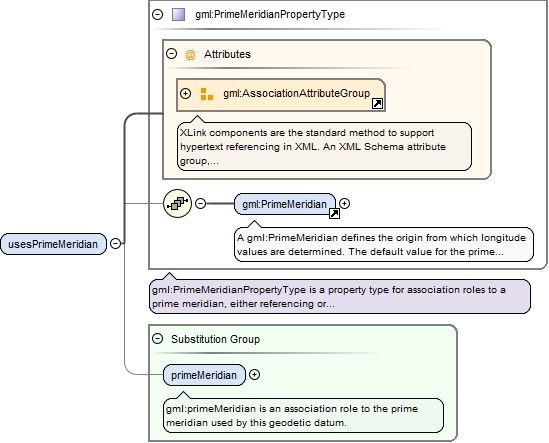549x443 pixels.
Task: Click the AssociationAttributeGroup orange blocks icon
Action: click(x=207, y=94)
